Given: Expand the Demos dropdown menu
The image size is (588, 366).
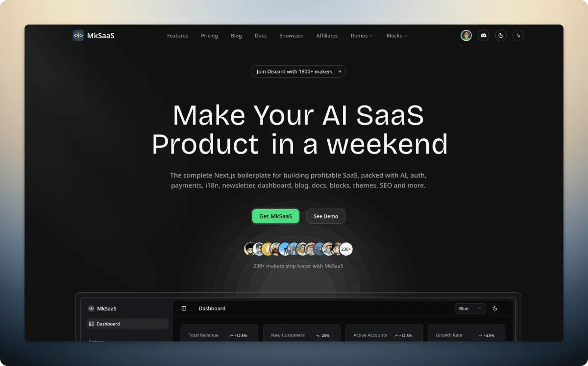Looking at the screenshot, I should point(362,36).
